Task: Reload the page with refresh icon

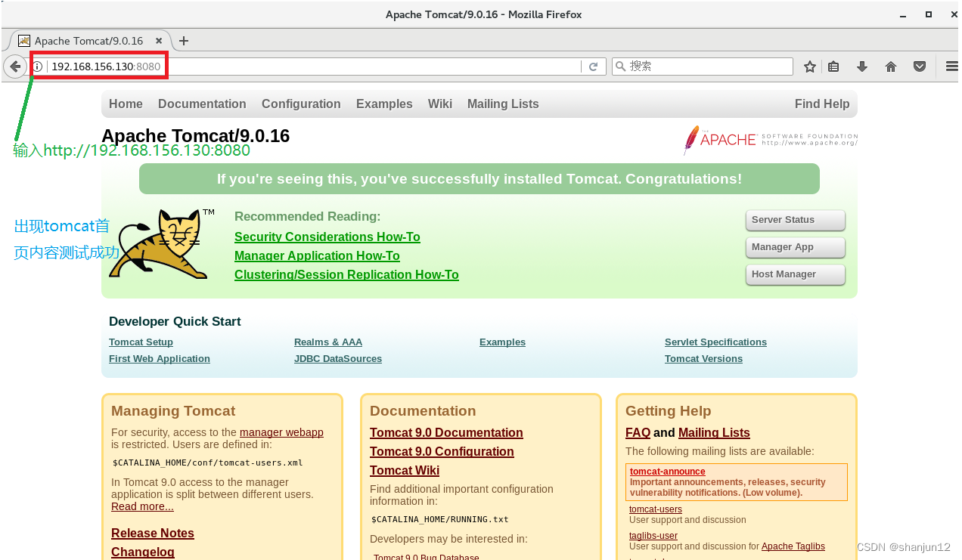Action: (x=594, y=67)
